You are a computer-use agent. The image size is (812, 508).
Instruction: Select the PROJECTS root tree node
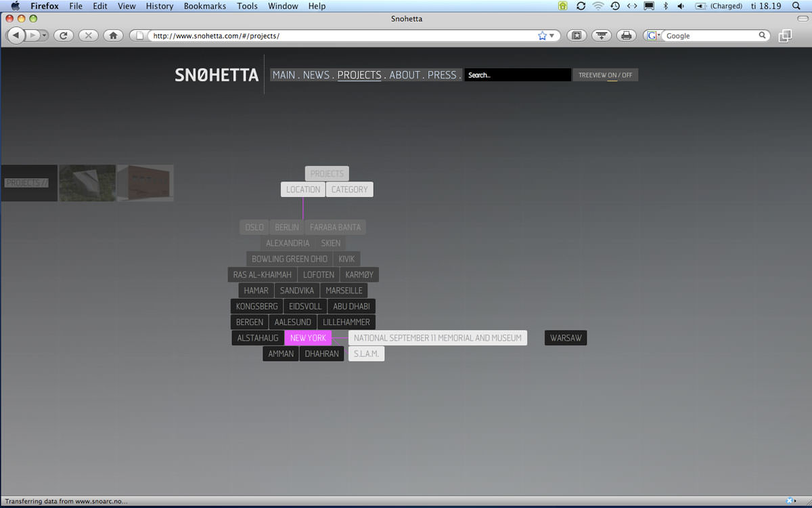coord(327,173)
